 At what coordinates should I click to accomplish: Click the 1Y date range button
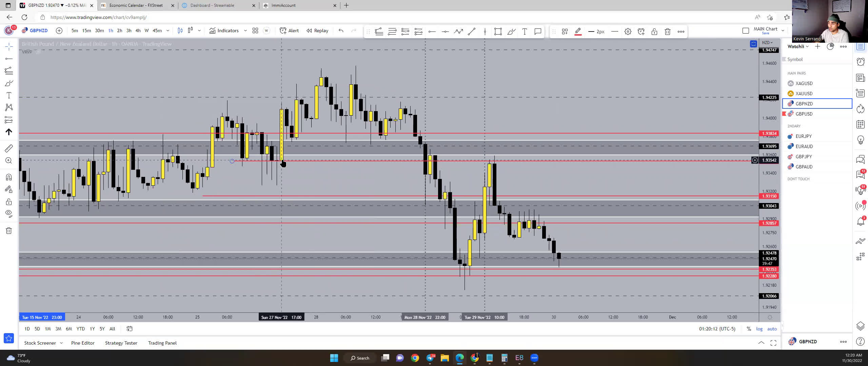pos(92,329)
